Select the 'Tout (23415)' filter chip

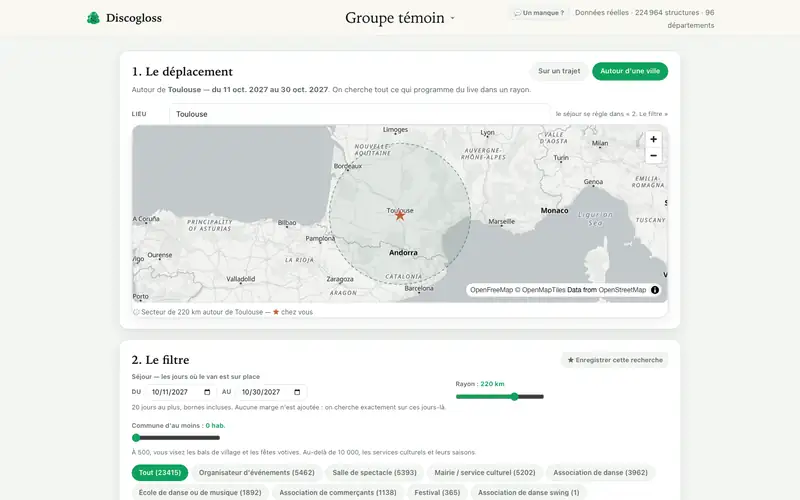(160, 472)
